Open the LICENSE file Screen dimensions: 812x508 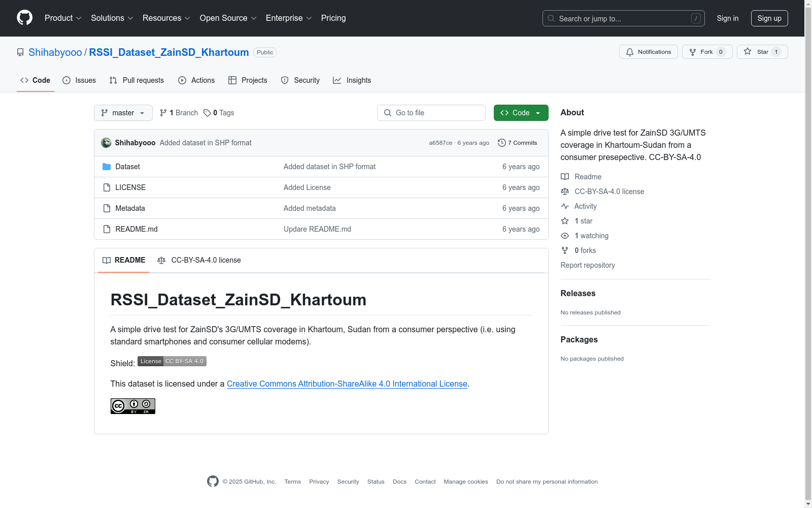pyautogui.click(x=130, y=187)
